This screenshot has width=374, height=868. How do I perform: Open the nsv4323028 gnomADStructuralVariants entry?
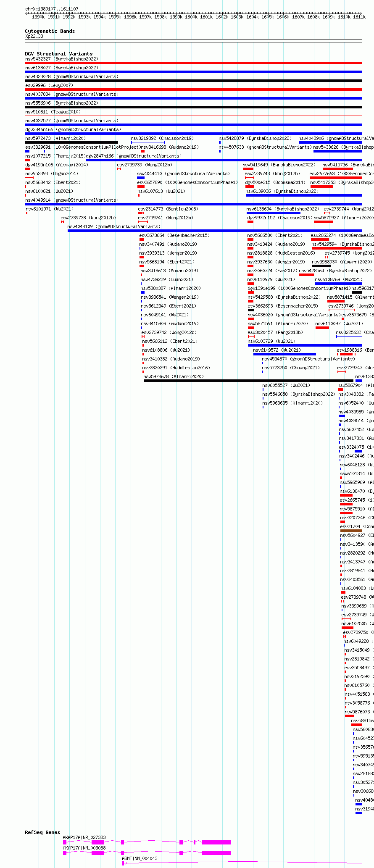pos(71,76)
